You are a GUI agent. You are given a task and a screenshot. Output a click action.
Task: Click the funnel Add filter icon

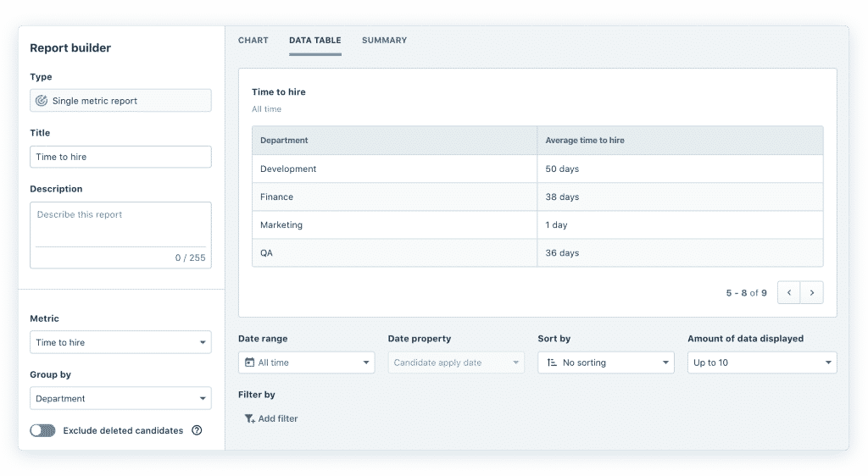(249, 418)
